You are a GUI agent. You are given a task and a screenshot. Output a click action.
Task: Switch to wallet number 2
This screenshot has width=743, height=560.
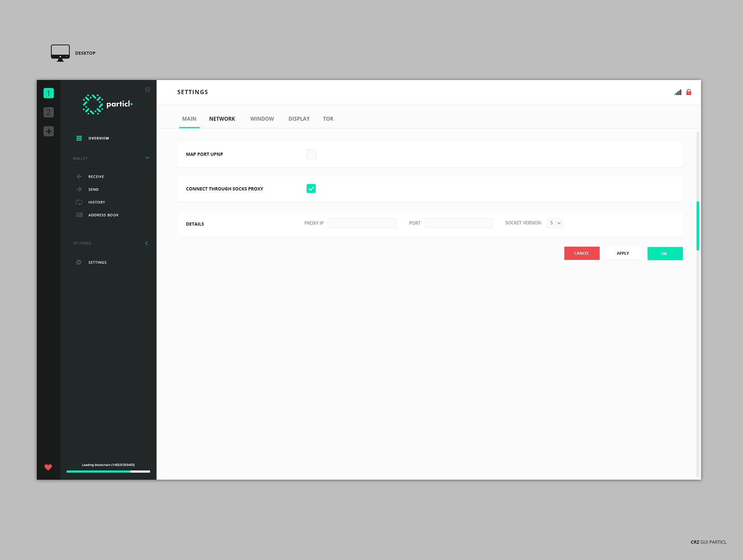click(x=49, y=112)
